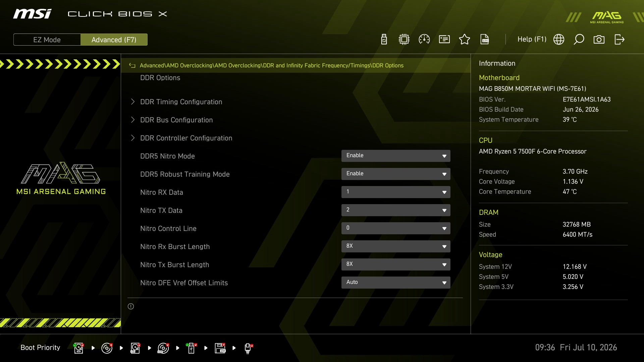Select the USB floppy boot device

pos(220,348)
